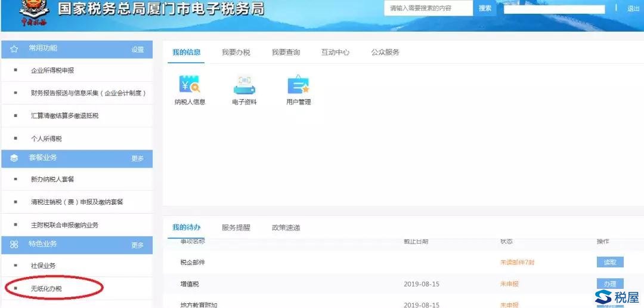The image size is (644, 308).
Task: Open the 服务提醒 tab
Action: tap(236, 228)
